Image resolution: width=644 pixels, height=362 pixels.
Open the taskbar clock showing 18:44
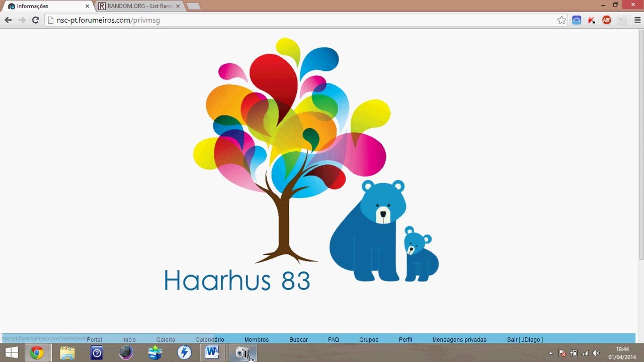click(622, 353)
